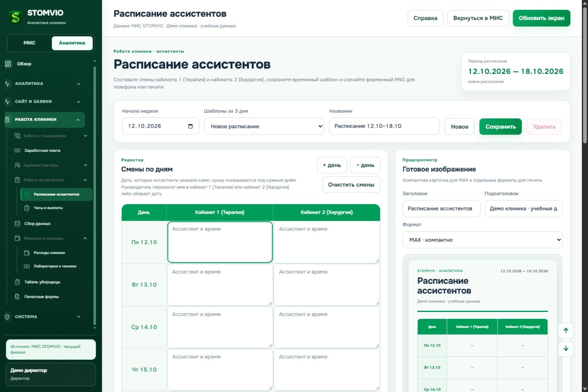Remove a day with − день
Screen dimensions: 588x392
(x=365, y=165)
